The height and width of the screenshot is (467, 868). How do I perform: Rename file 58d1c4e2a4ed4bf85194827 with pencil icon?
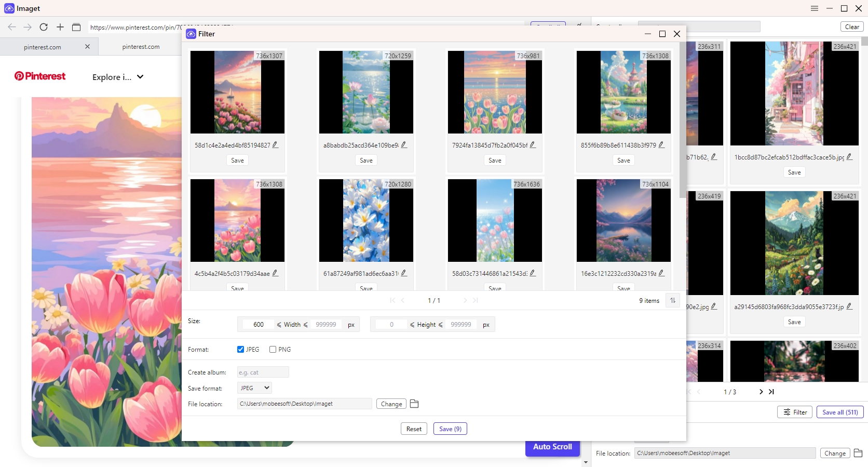point(275,145)
